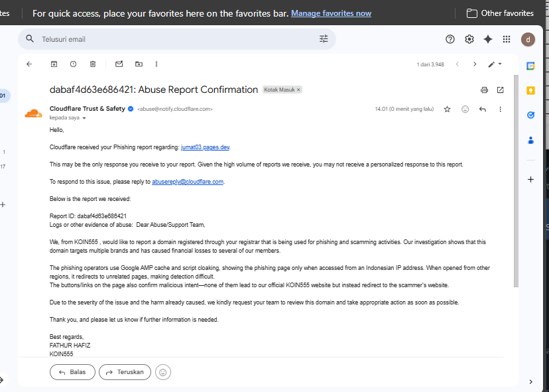Open the Google apps grid
Image resolution: width=549 pixels, height=392 pixels.
tap(507, 39)
